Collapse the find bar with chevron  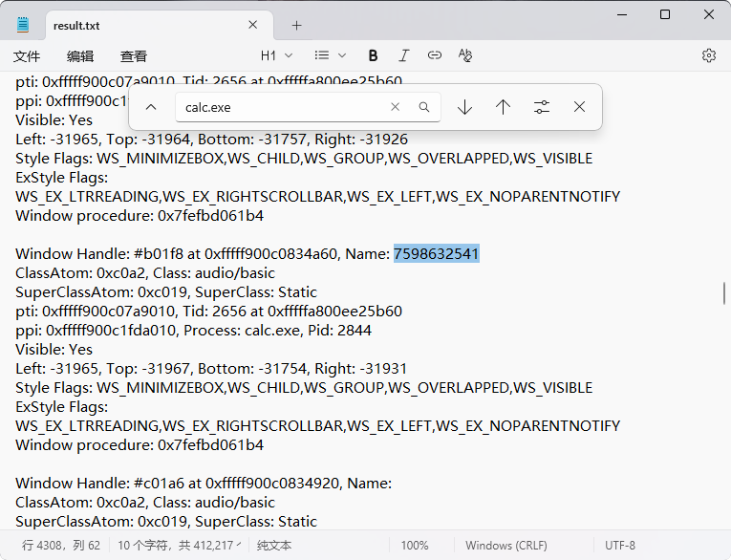151,107
